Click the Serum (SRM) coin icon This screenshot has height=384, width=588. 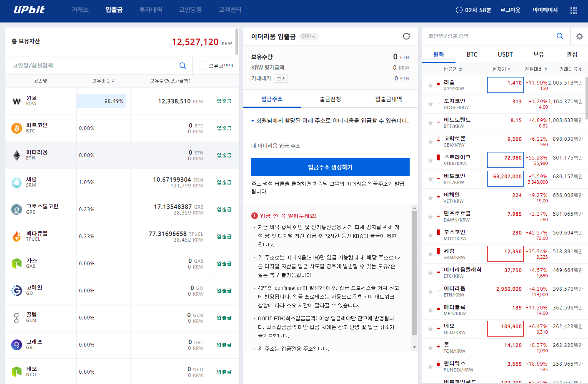tap(17, 182)
